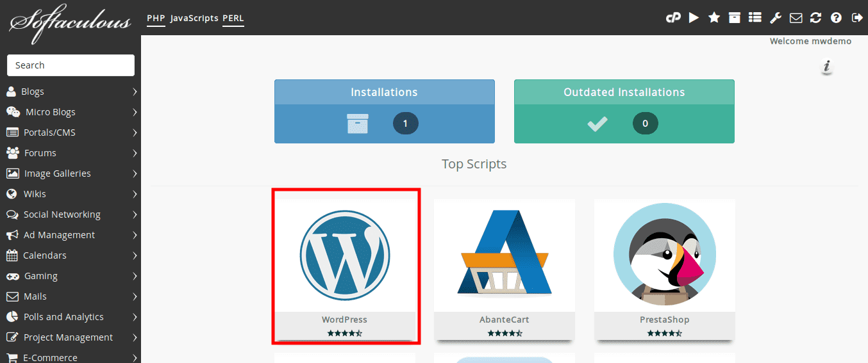Screen dimensions: 868x363
Task: Click the Project Management edit icon
Action: (12, 337)
